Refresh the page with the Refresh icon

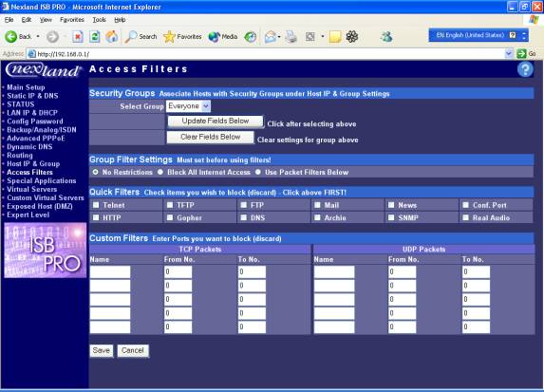(94, 36)
